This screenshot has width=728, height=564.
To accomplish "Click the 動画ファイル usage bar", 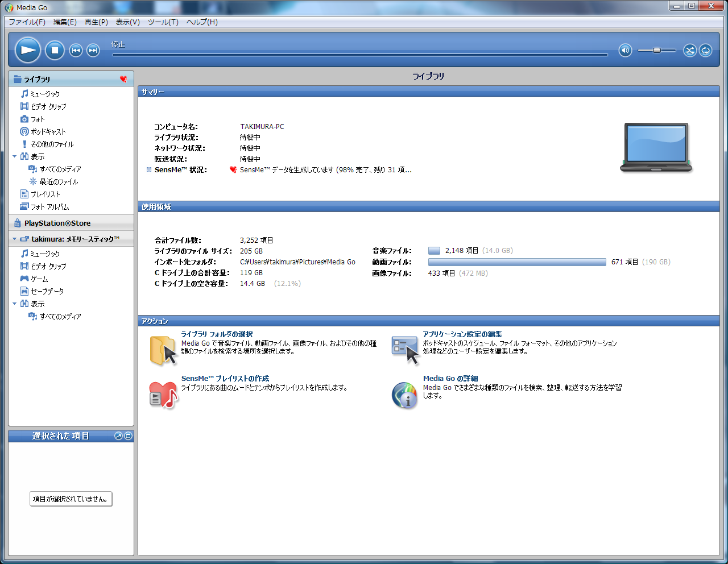I will coord(517,262).
